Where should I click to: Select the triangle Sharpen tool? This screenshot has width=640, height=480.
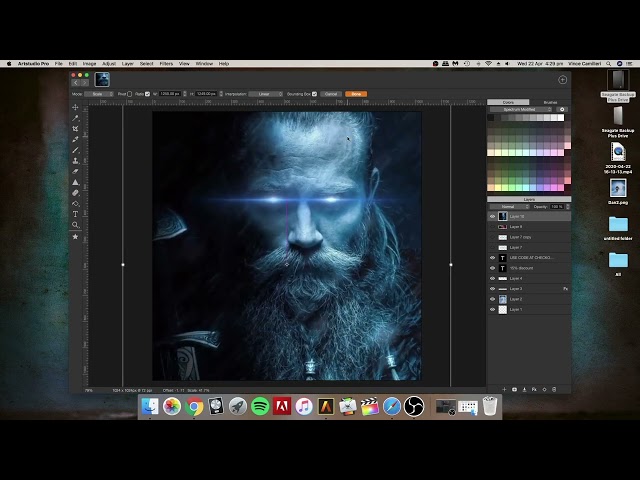tap(76, 182)
